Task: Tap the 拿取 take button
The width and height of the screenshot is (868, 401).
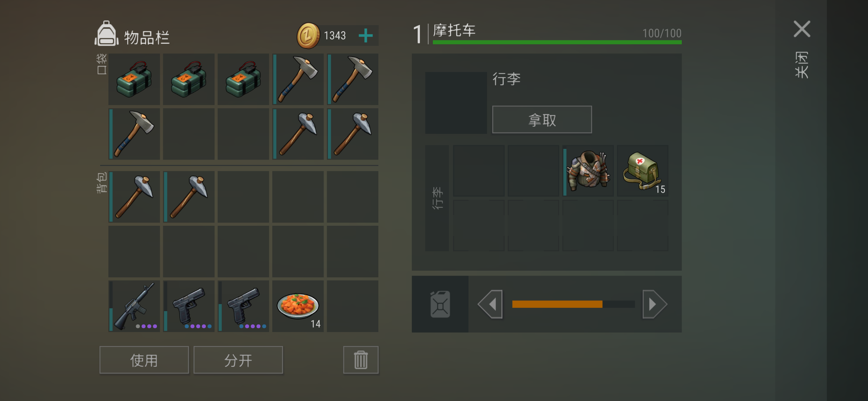Action: coord(542,120)
